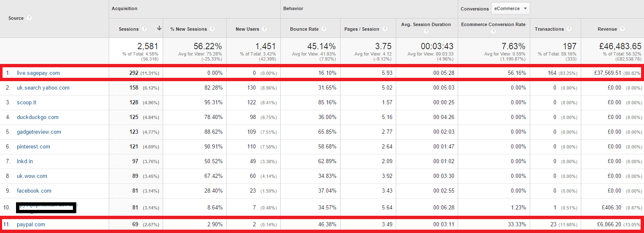644x233 pixels.
Task: Click total conversion rate 7.63%
Action: pos(514,46)
